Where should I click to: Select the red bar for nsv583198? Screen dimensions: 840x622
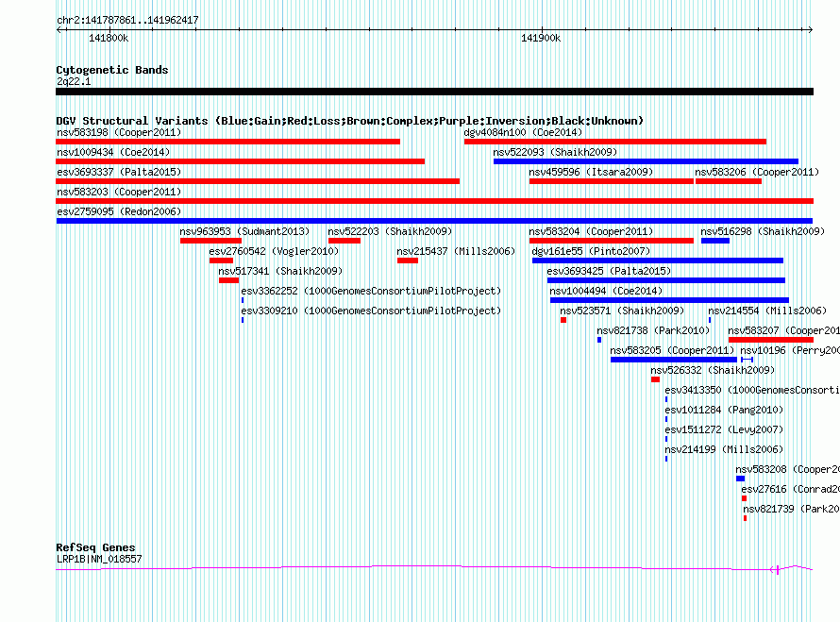pos(227,142)
